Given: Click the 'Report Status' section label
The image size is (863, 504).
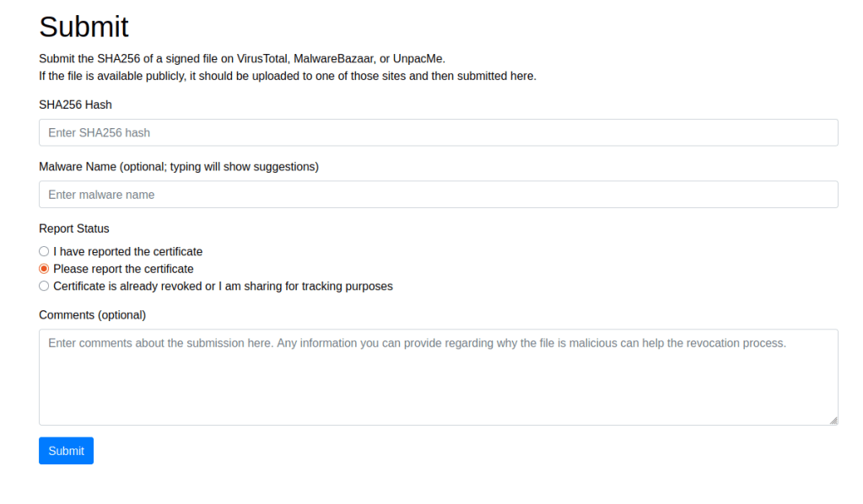Looking at the screenshot, I should coord(74,228).
